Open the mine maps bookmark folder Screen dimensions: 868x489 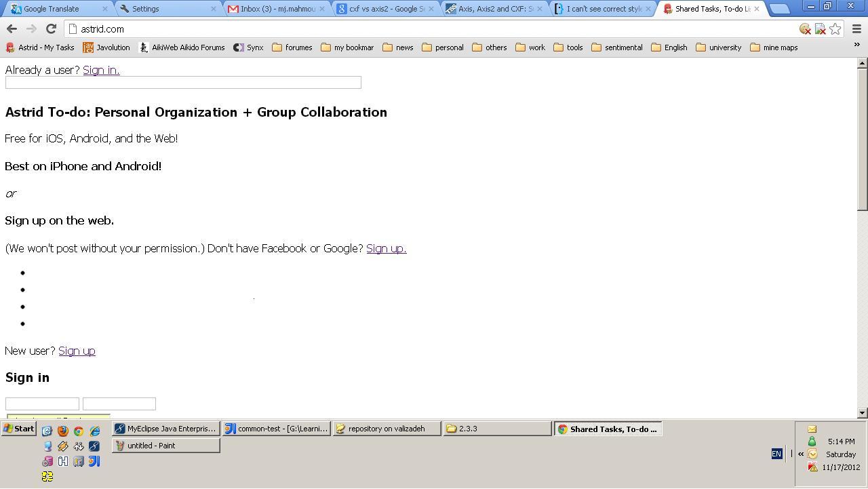coord(773,47)
